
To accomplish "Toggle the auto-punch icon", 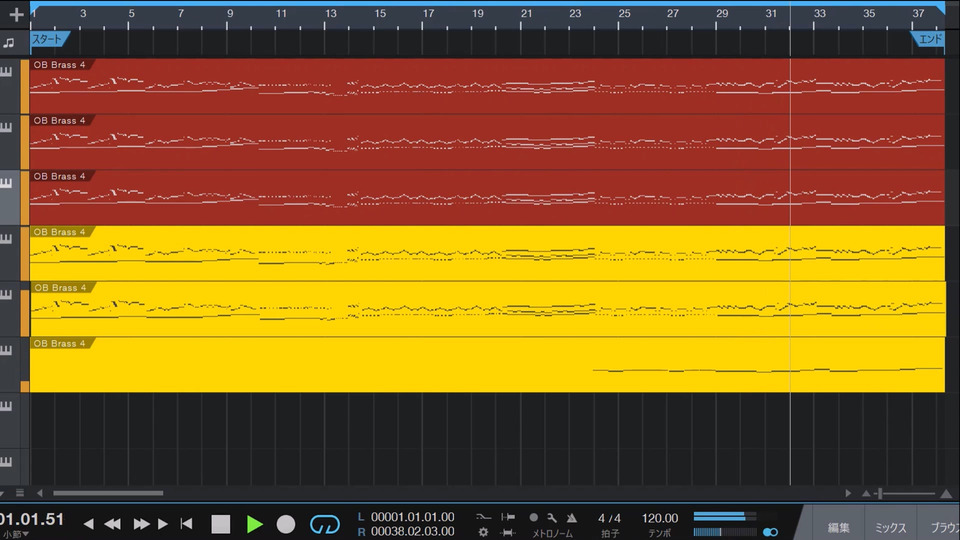I will pos(484,517).
